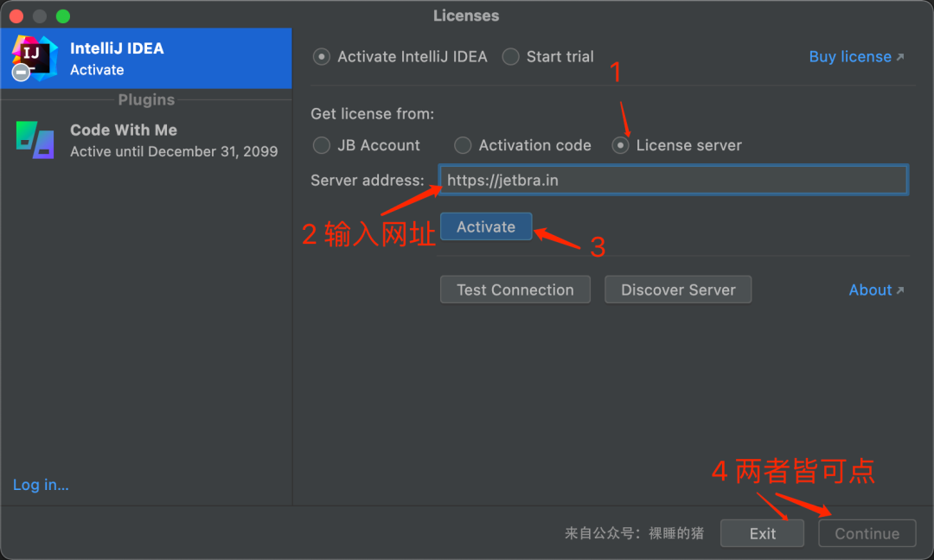Click the 'Licenses' window title
934x560 pixels.
(x=466, y=16)
